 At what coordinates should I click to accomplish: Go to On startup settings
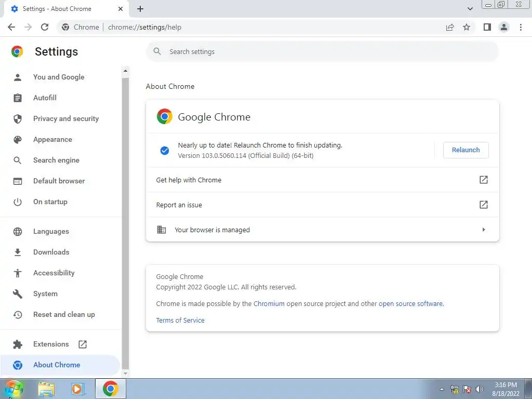click(x=50, y=202)
